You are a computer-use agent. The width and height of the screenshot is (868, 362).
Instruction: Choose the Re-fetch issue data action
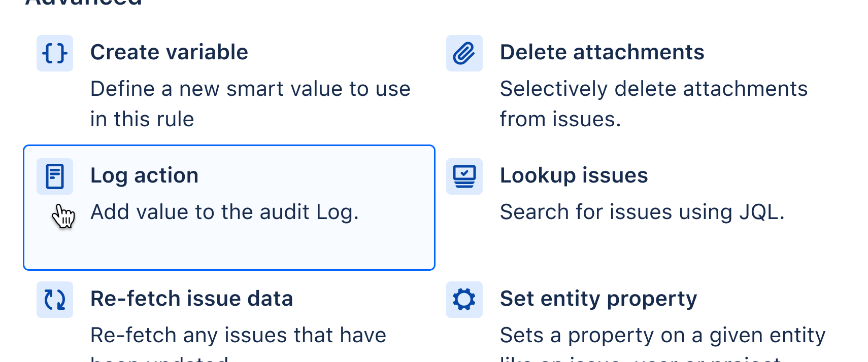click(x=191, y=299)
